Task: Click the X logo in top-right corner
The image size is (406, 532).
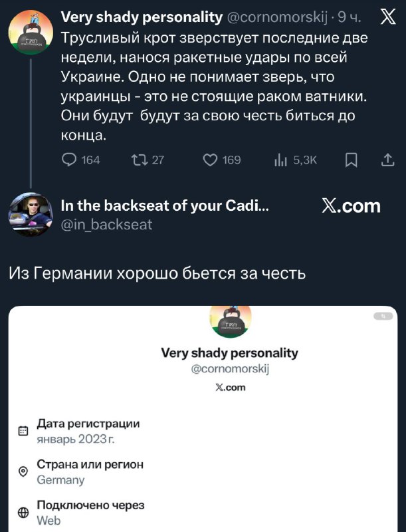Action: click(386, 18)
